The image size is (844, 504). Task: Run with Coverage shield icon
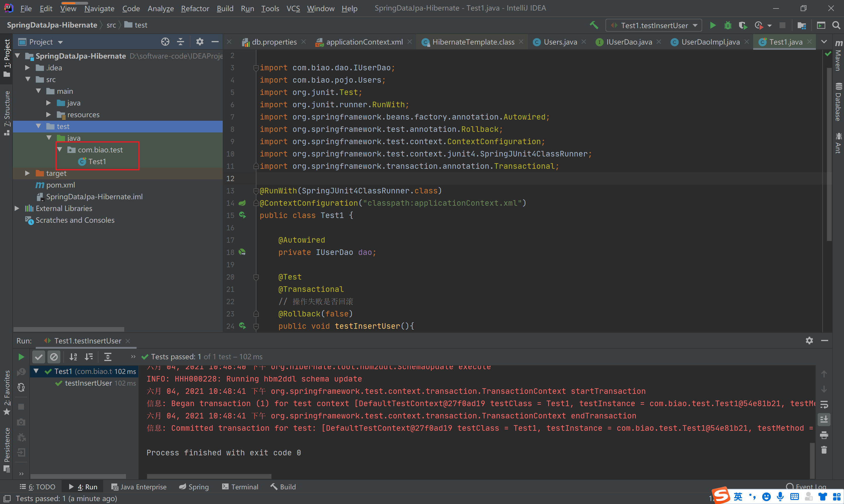coord(743,25)
